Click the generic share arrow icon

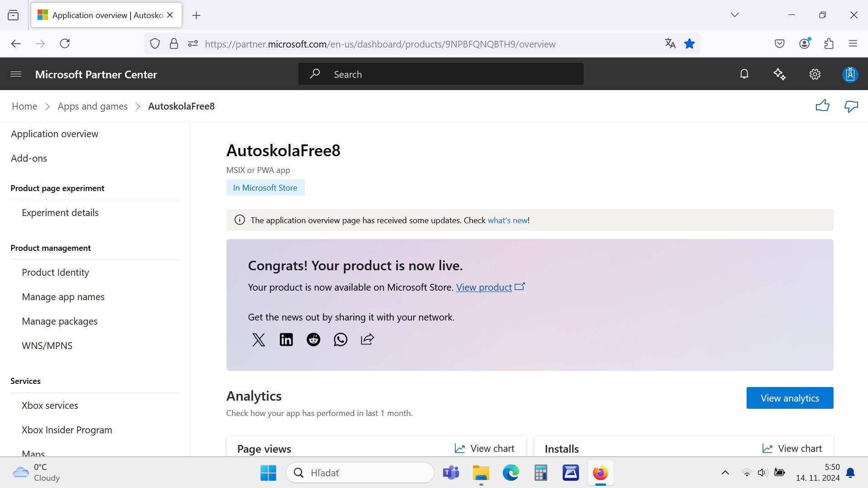click(x=367, y=340)
